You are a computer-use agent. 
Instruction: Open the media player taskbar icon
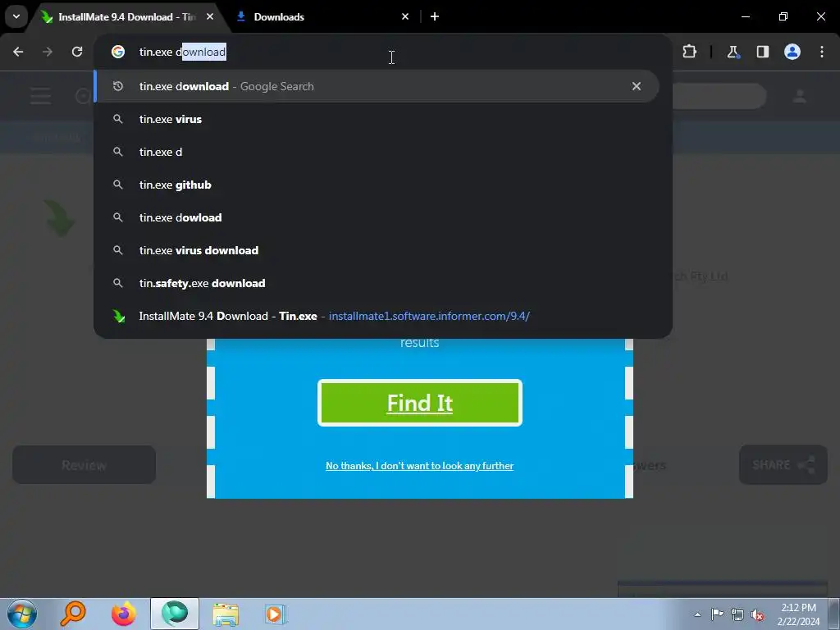coord(276,614)
